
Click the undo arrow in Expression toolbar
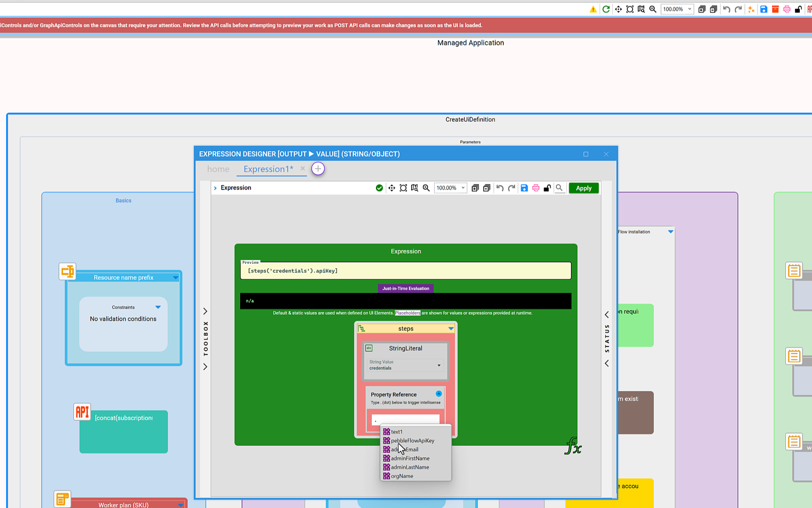tap(500, 188)
